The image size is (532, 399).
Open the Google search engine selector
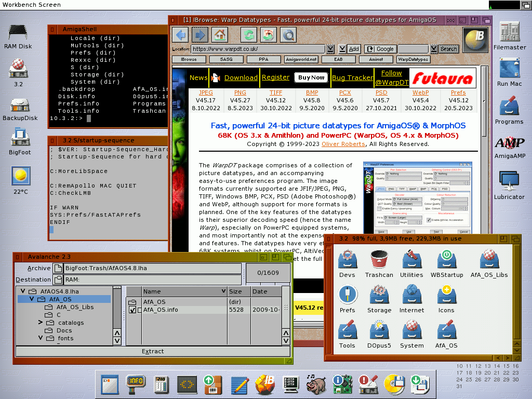(x=380, y=49)
